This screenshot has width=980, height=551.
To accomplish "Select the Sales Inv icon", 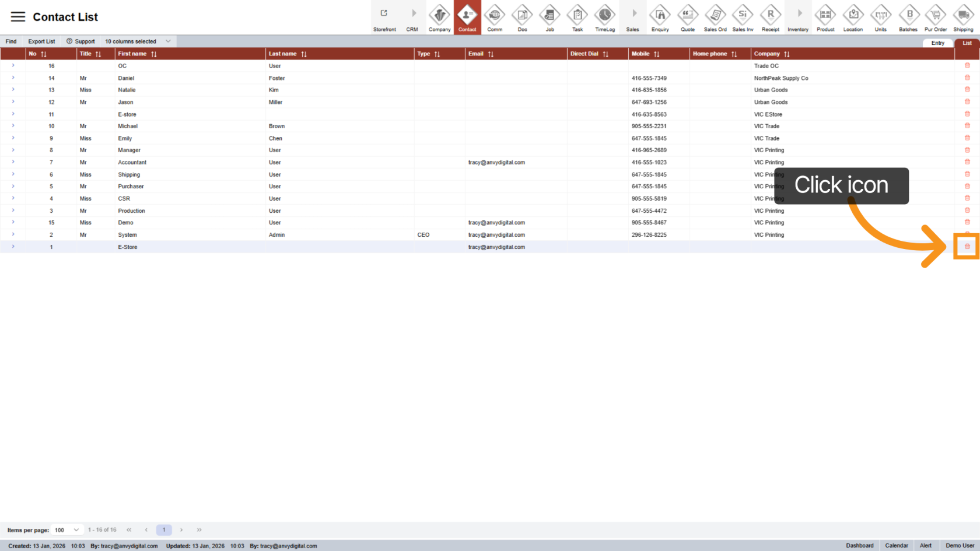I will pos(743,17).
